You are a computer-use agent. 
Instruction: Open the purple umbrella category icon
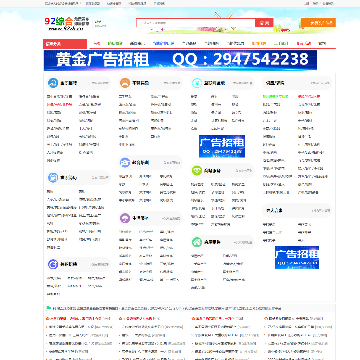click(125, 218)
